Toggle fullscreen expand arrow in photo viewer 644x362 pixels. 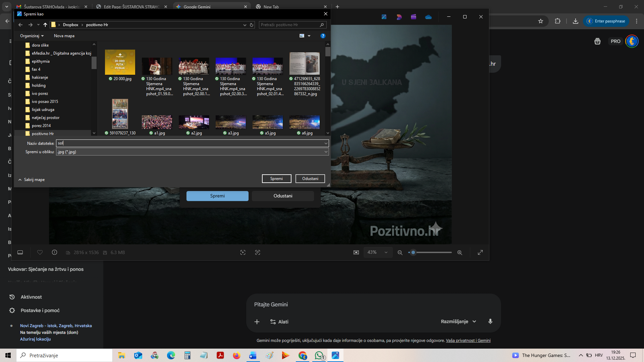click(480, 252)
